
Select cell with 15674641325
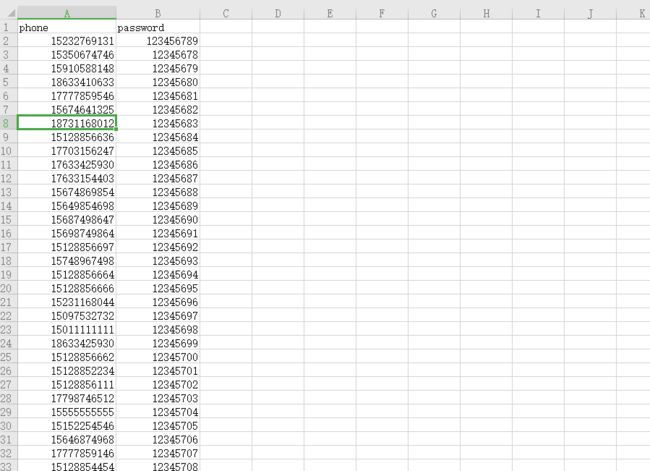pyautogui.click(x=67, y=109)
